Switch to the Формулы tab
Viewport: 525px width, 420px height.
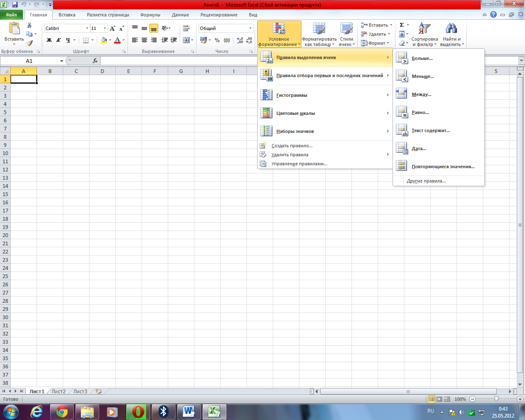150,15
